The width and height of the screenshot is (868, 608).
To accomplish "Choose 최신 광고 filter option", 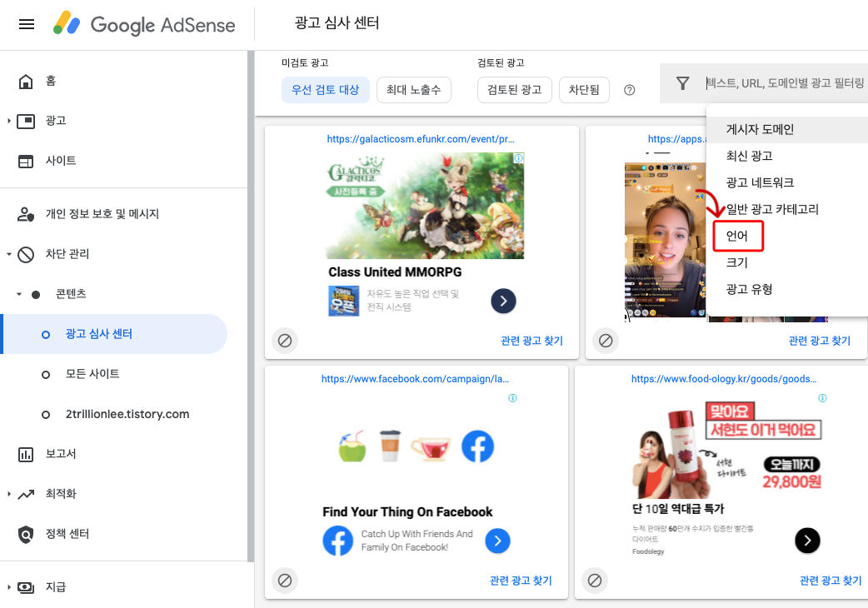I will (787, 156).
